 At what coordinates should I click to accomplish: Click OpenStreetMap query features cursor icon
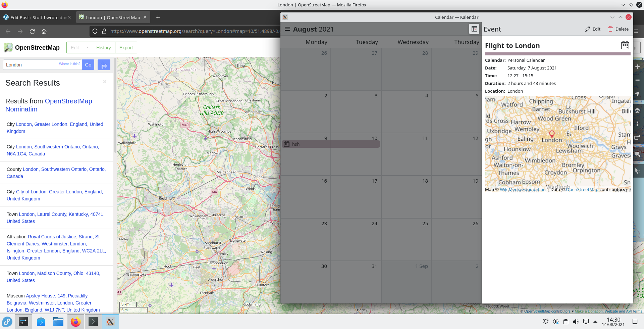tap(638, 171)
